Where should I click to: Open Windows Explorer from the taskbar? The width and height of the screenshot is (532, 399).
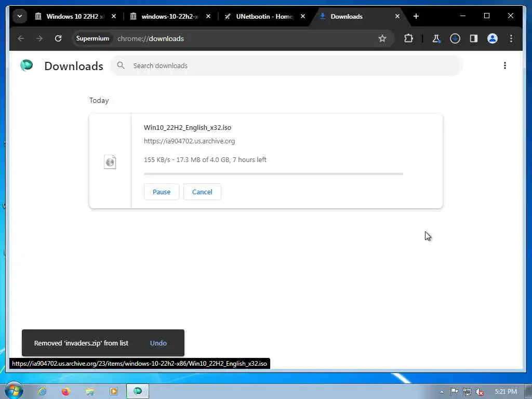tap(90, 391)
